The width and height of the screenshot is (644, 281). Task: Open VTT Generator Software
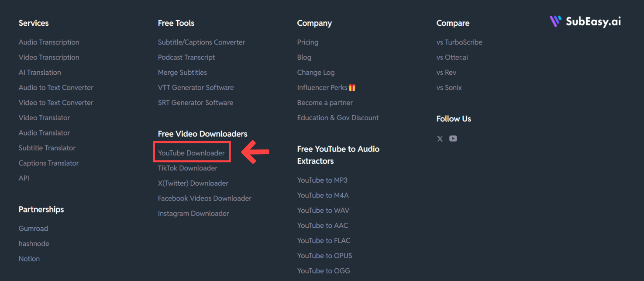coord(196,87)
